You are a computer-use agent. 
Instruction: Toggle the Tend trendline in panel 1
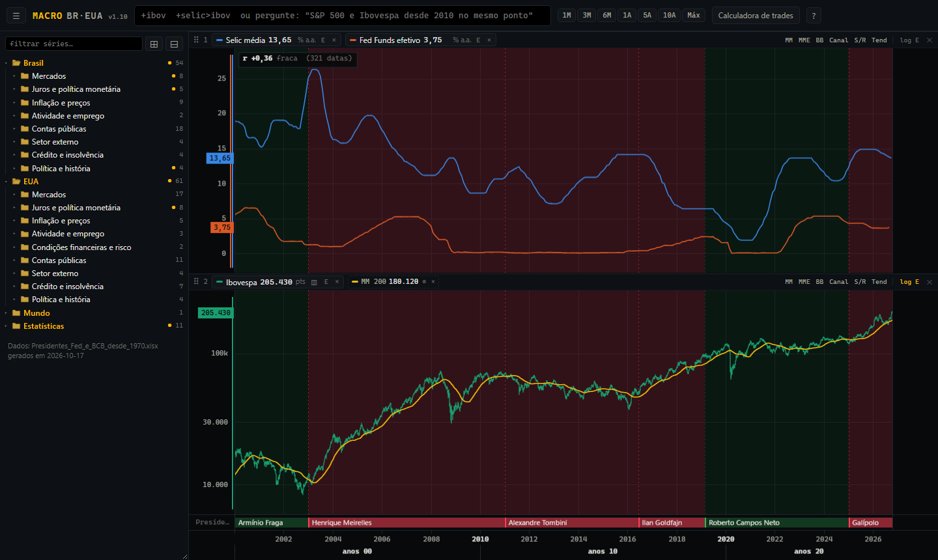coord(879,40)
